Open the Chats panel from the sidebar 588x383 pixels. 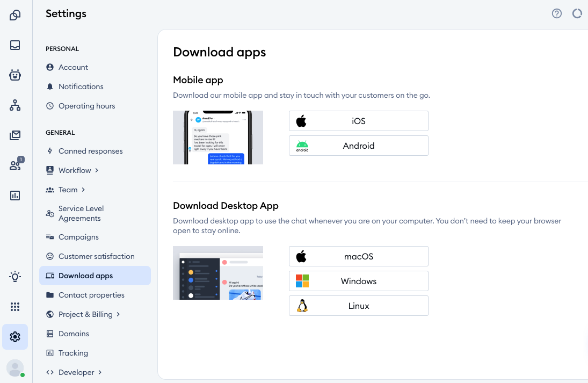(x=14, y=15)
